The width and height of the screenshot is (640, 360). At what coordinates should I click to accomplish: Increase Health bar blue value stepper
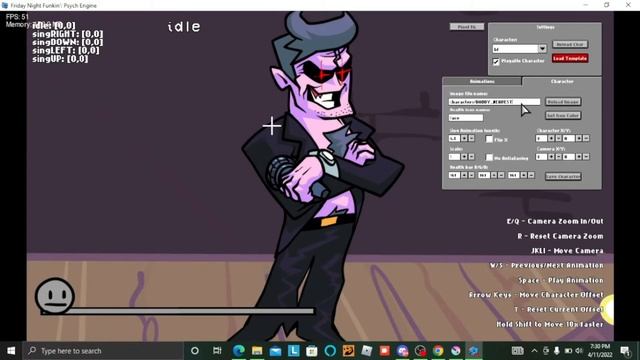click(x=524, y=175)
